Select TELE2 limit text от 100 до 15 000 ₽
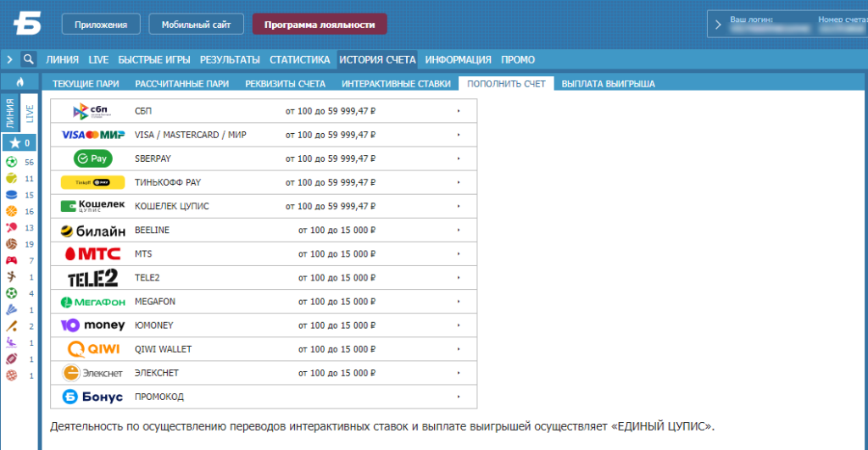 [x=337, y=278]
